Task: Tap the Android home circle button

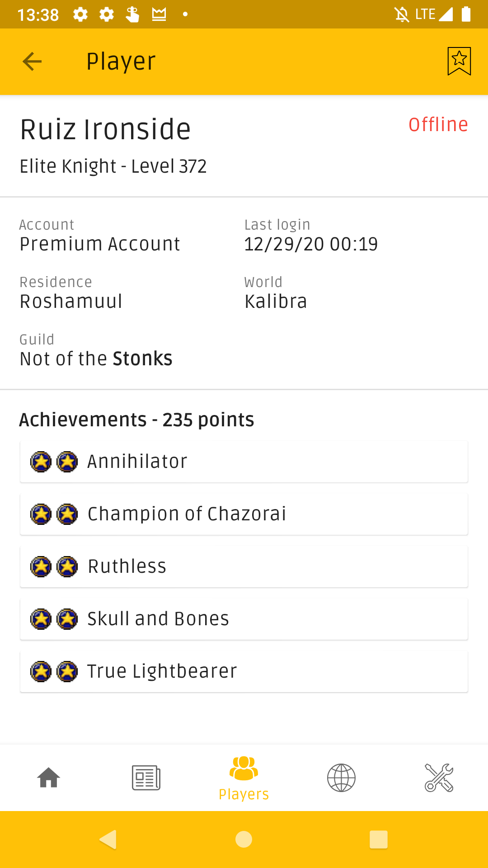Action: (x=244, y=840)
